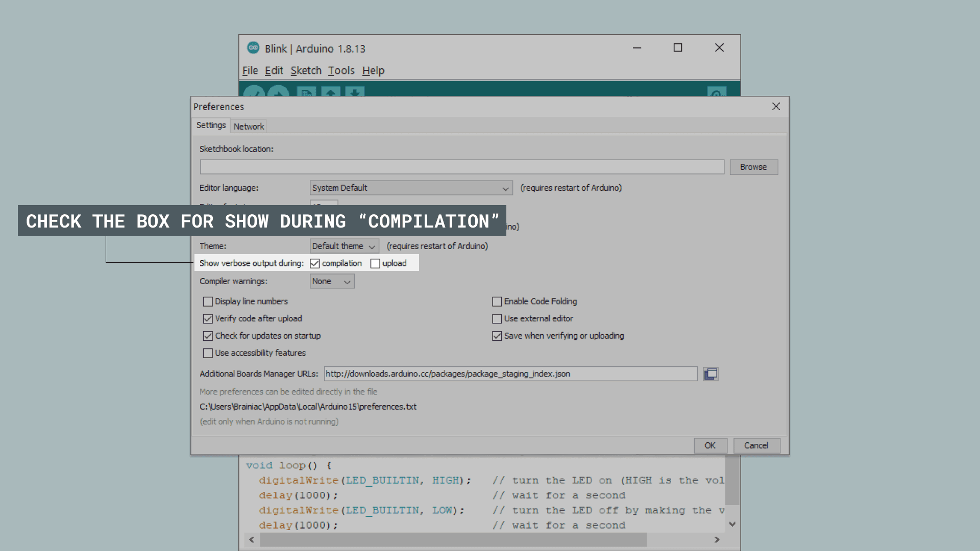Click the Browse button
980x551 pixels.
pyautogui.click(x=753, y=167)
